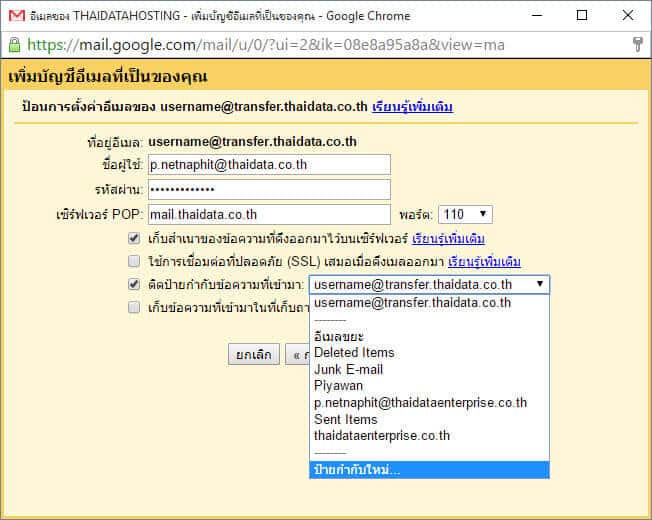Screen dimensions: 652x520
Task: Click the username field with p.netnaphit@thaidata.co.th
Action: [269, 165]
